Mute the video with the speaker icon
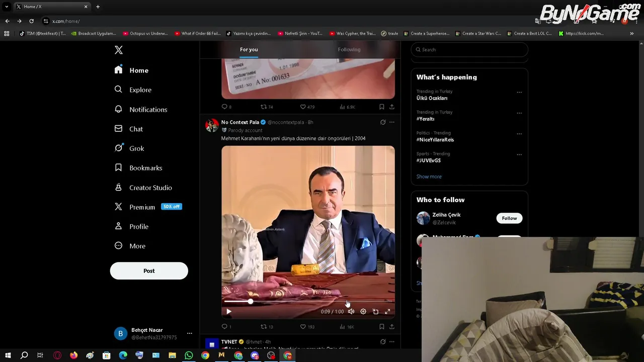 [x=351, y=312]
